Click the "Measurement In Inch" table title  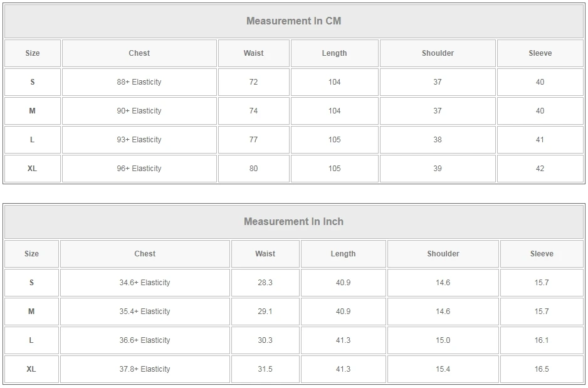(x=293, y=221)
